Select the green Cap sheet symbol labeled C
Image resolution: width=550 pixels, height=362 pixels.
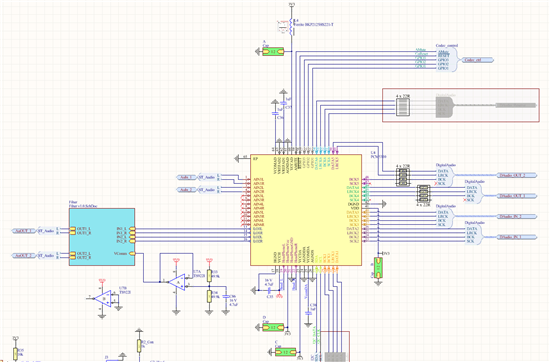(x=286, y=351)
